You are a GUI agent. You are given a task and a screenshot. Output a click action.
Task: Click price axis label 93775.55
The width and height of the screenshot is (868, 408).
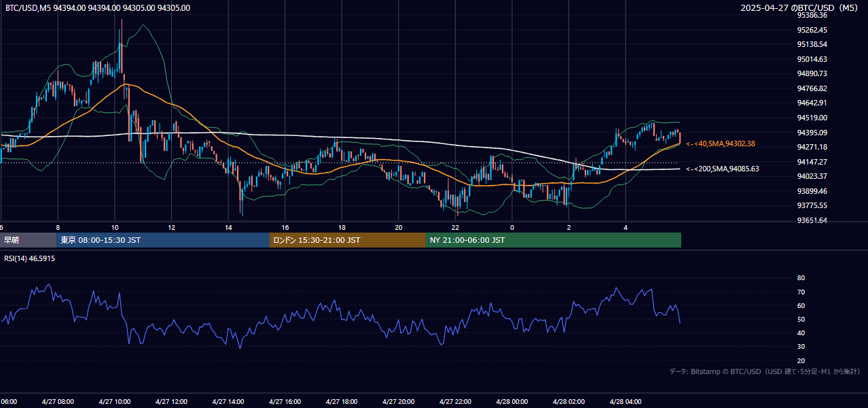pos(812,205)
